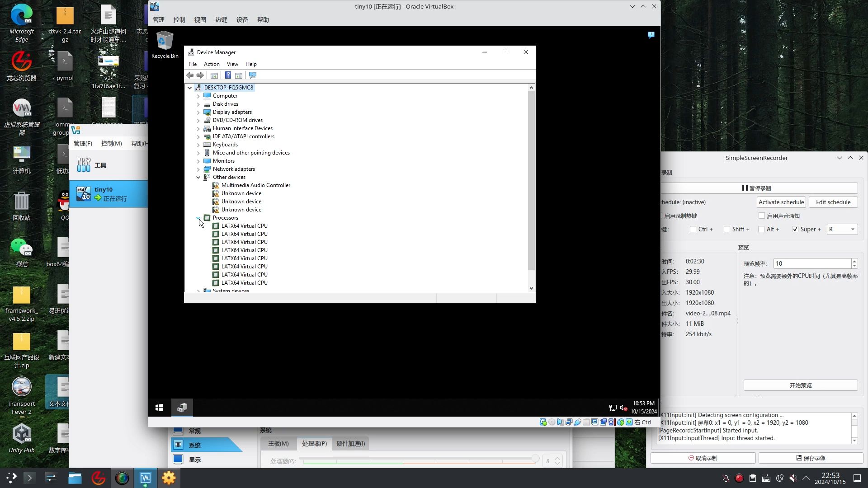The height and width of the screenshot is (488, 868).
Task: Expand the Network adapters node
Action: 198,169
